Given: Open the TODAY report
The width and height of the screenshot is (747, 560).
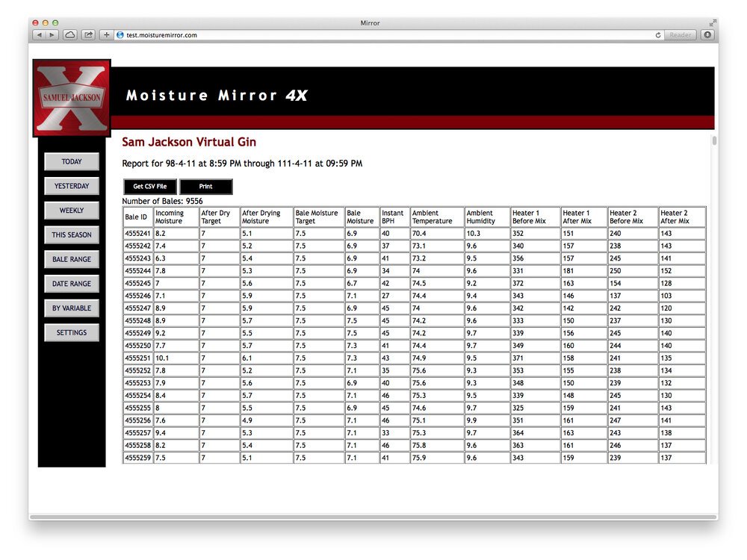Looking at the screenshot, I should point(72,161).
